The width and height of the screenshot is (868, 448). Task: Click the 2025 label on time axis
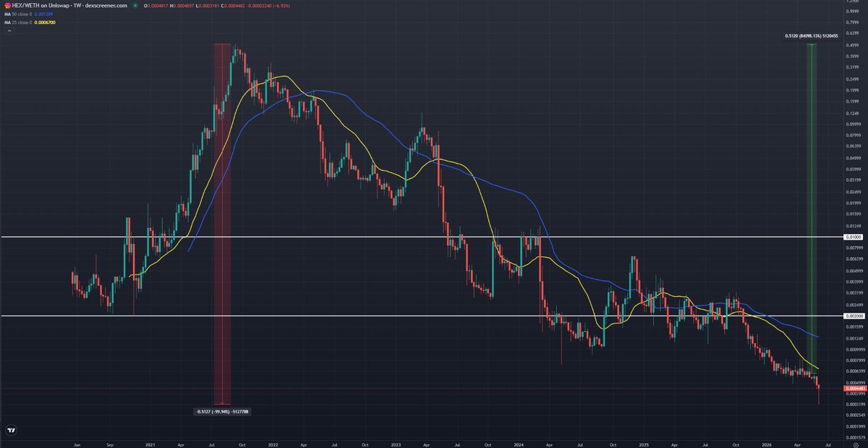[644, 445]
